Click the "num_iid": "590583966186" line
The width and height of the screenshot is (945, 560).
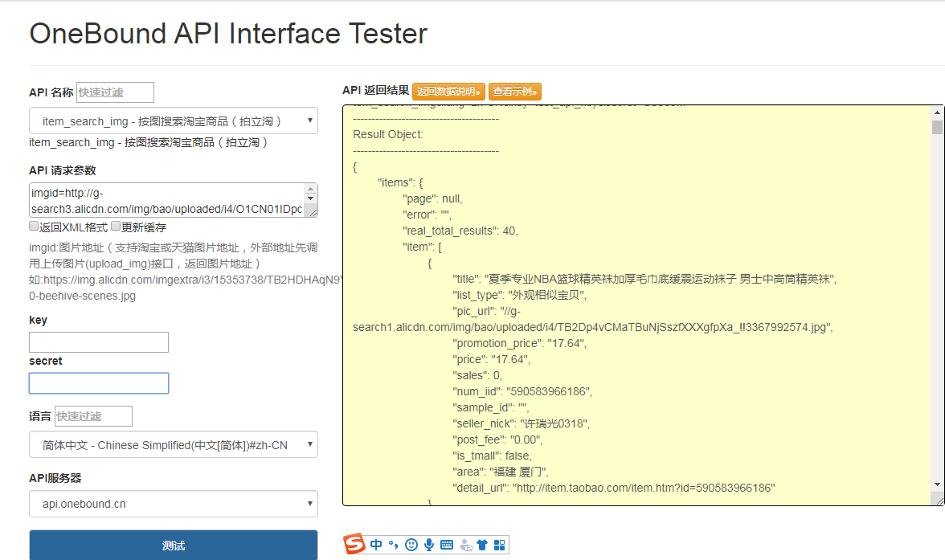coord(522,391)
